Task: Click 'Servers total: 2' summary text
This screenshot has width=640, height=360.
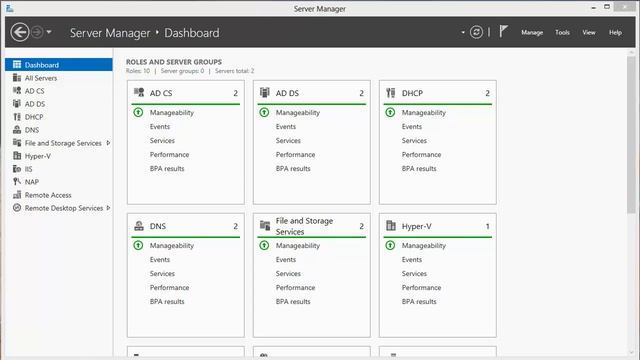Action: (x=234, y=71)
